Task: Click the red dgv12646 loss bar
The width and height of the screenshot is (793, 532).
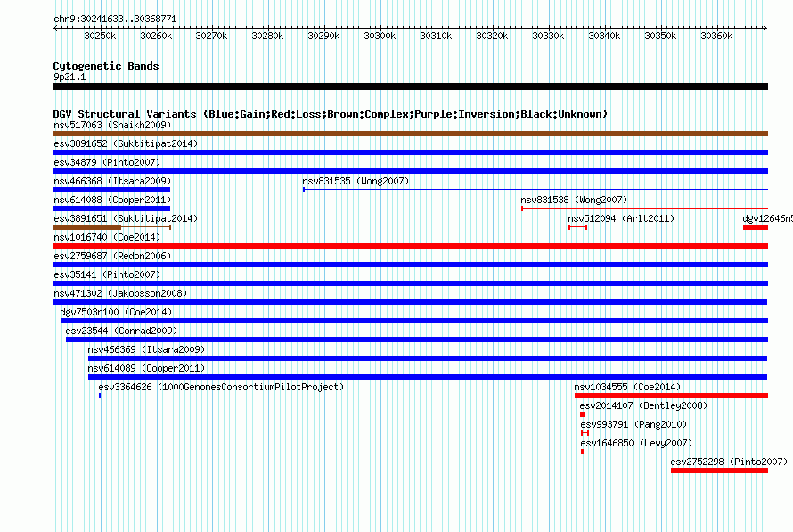Action: [756, 227]
